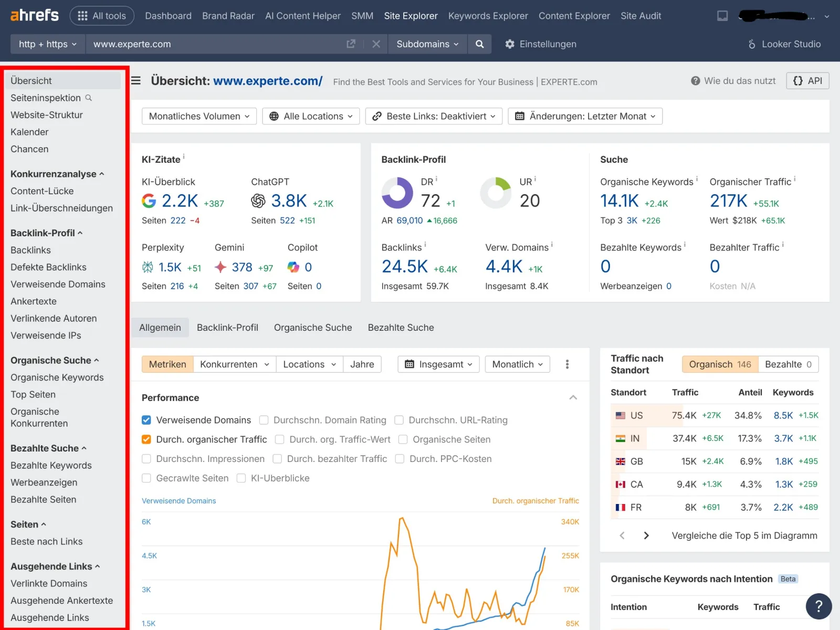
Task: Click the screen monitor icon in header
Action: click(722, 16)
